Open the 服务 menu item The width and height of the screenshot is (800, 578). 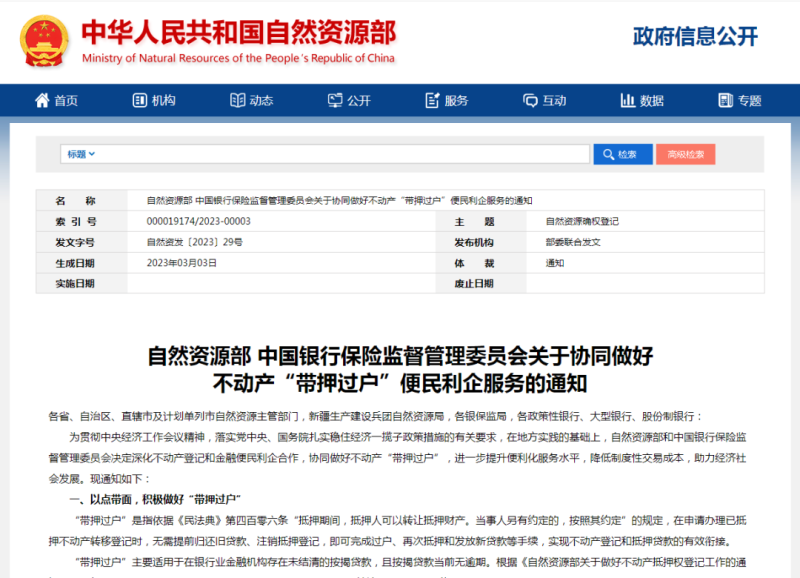[x=447, y=100]
